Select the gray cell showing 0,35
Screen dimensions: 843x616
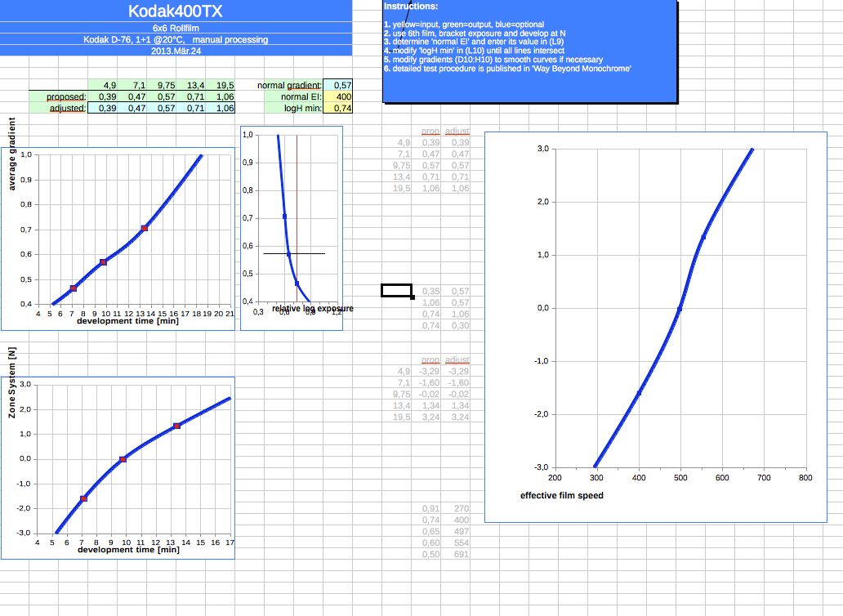(426, 292)
